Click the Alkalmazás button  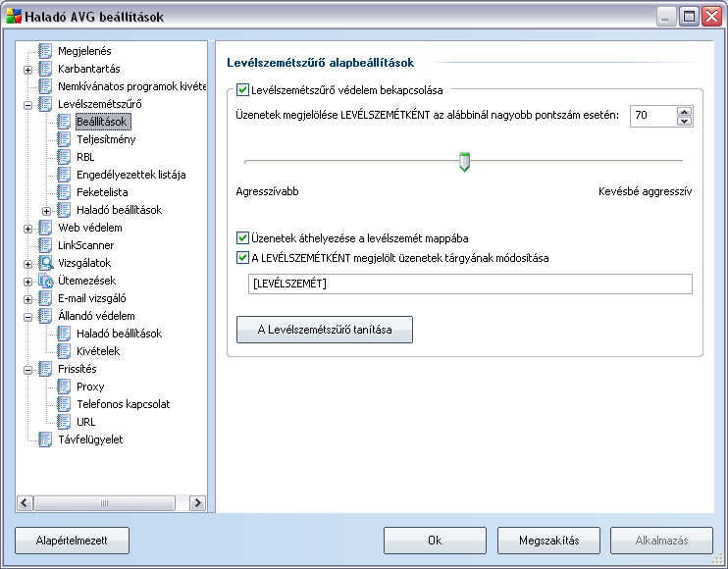[x=661, y=541]
